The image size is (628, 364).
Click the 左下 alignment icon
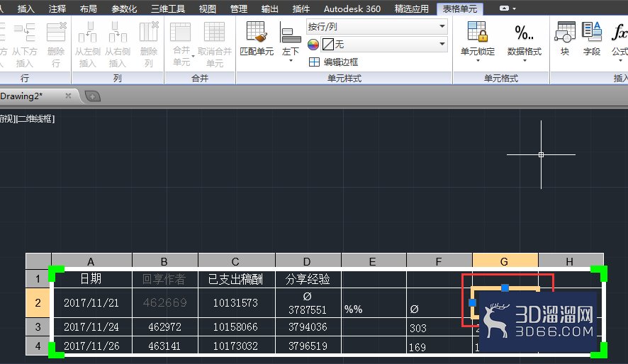click(x=291, y=33)
